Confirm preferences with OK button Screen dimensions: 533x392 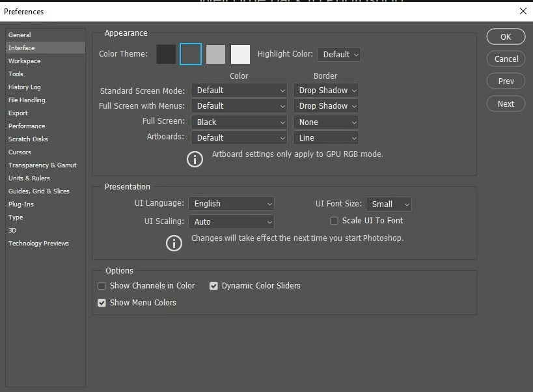pyautogui.click(x=506, y=36)
